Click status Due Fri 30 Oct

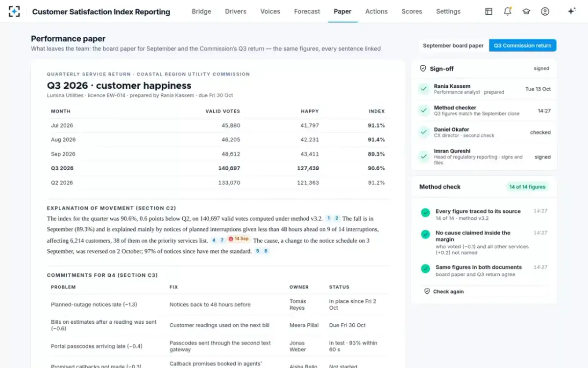347,325
